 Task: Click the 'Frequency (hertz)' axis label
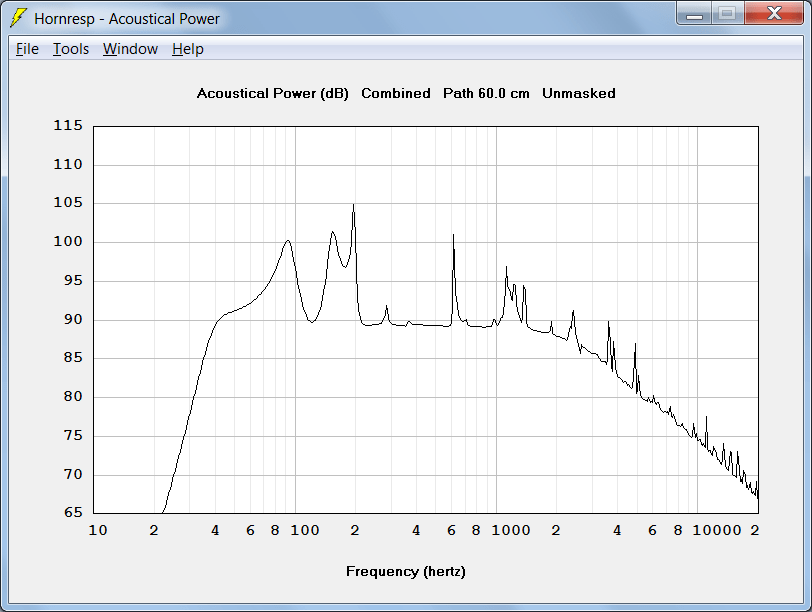(405, 571)
